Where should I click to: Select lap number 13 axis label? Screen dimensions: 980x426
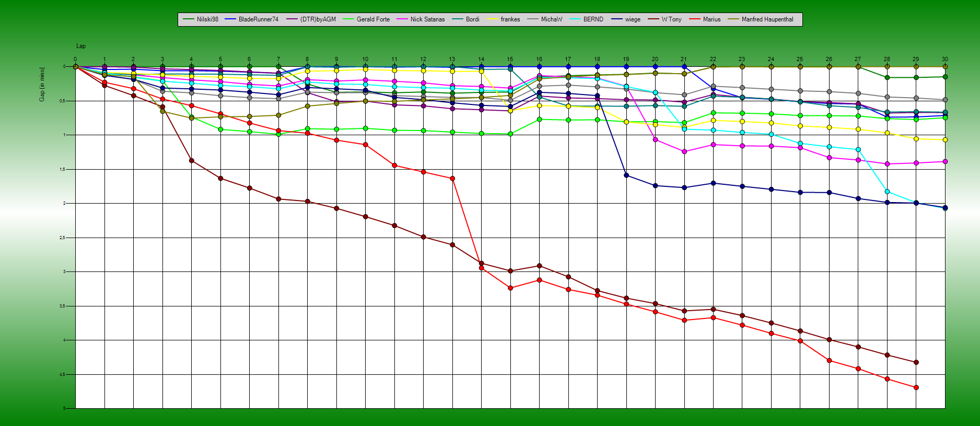point(452,60)
